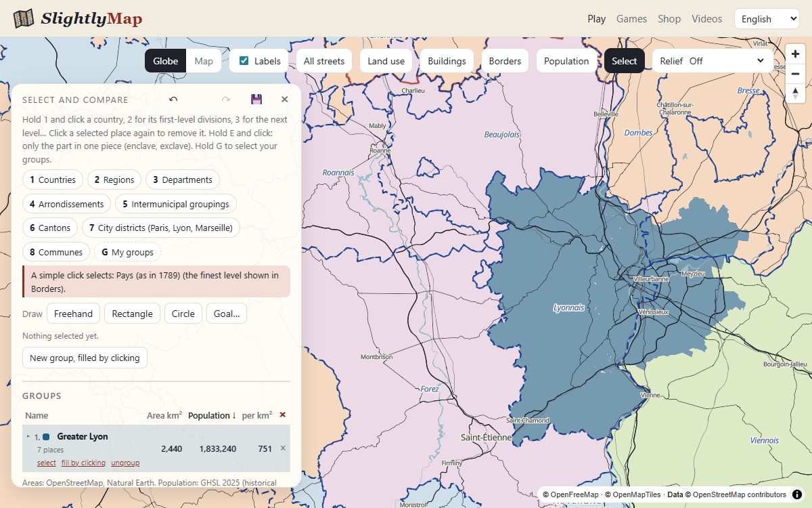Toggle Borders layer
This screenshot has height=508, width=812.
coord(505,61)
